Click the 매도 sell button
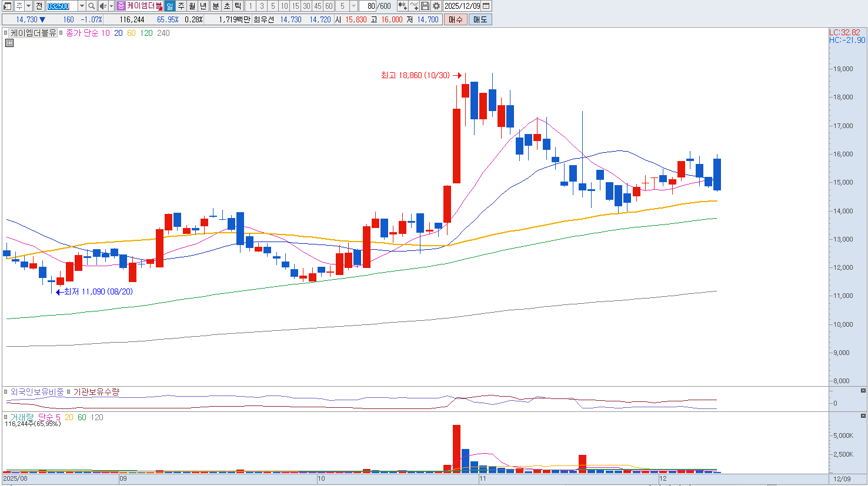The image size is (868, 486). pyautogui.click(x=480, y=19)
